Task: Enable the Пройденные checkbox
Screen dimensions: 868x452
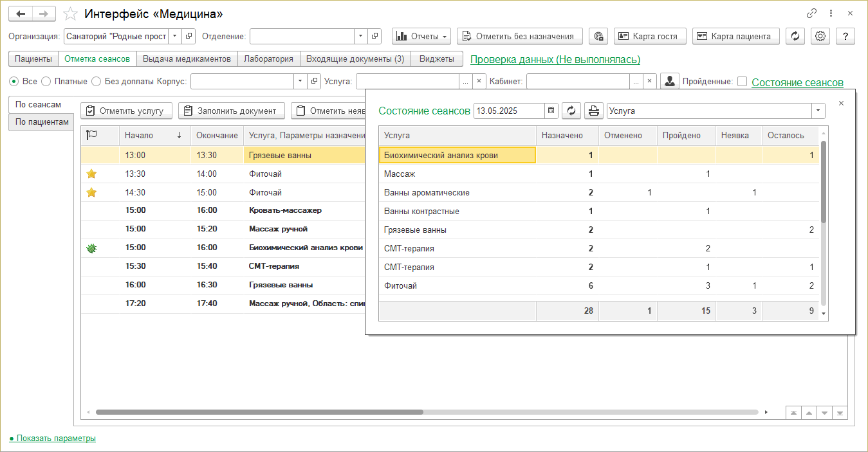Action: coord(742,82)
